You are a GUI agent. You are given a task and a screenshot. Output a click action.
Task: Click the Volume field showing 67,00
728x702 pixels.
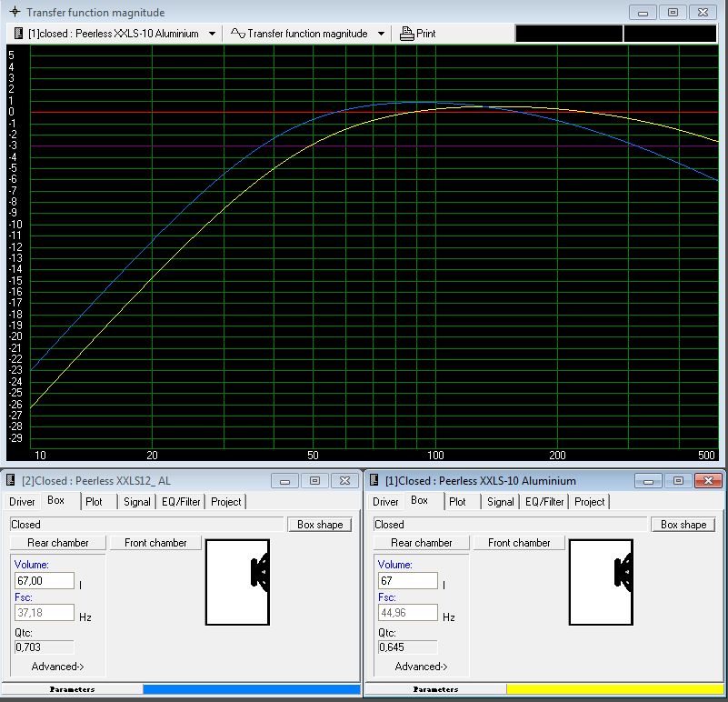point(44,581)
